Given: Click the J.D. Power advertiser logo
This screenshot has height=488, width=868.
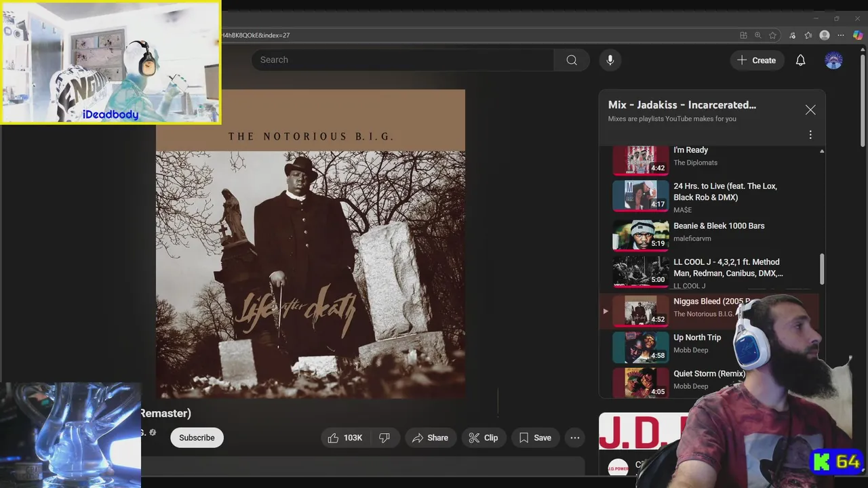Looking at the screenshot, I should pyautogui.click(x=618, y=466).
